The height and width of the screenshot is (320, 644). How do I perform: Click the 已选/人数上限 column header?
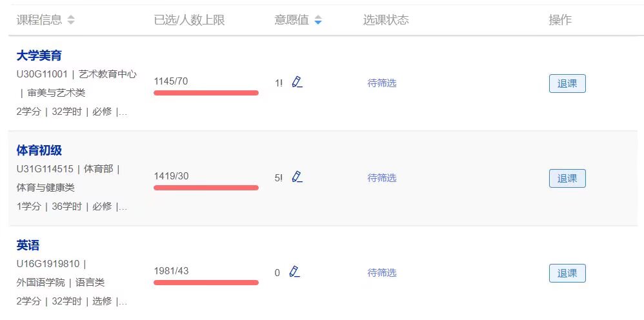189,20
